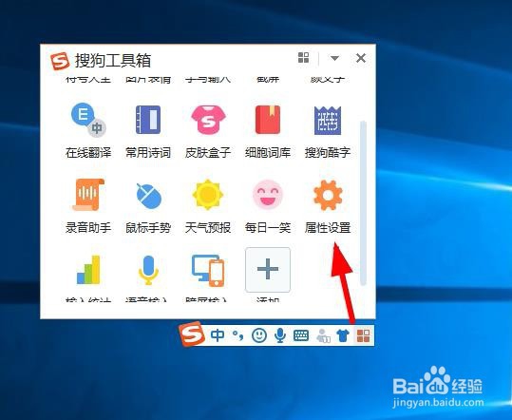Image resolution: width=512 pixels, height=420 pixels.
Task: Toggle punctuation mode on input bar
Action: [x=238, y=335]
